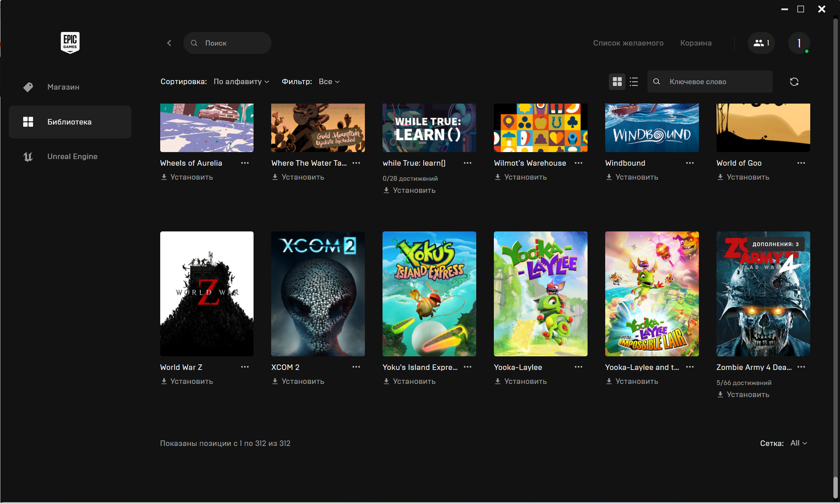This screenshot has height=504, width=840.
Task: Open options menu for Yoku's Island Express
Action: 467,367
